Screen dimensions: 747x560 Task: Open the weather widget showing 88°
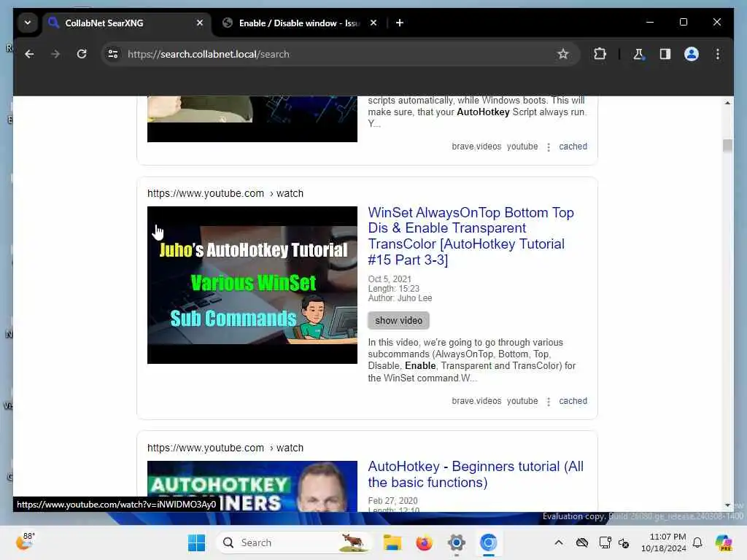click(x=26, y=542)
